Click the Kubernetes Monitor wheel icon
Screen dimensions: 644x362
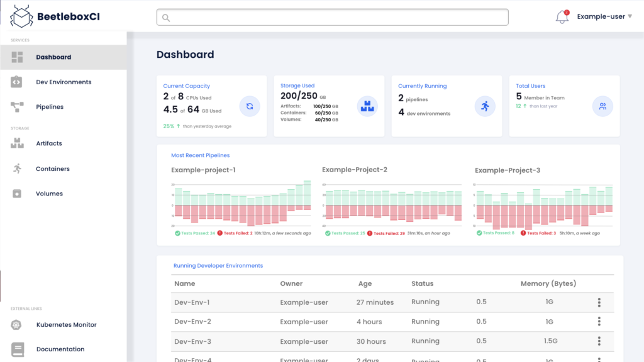[17, 325]
